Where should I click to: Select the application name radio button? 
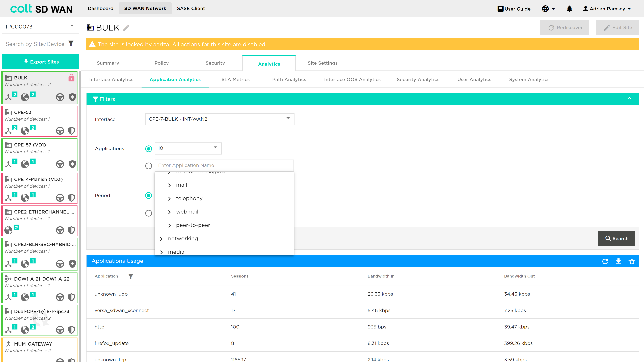pos(148,166)
